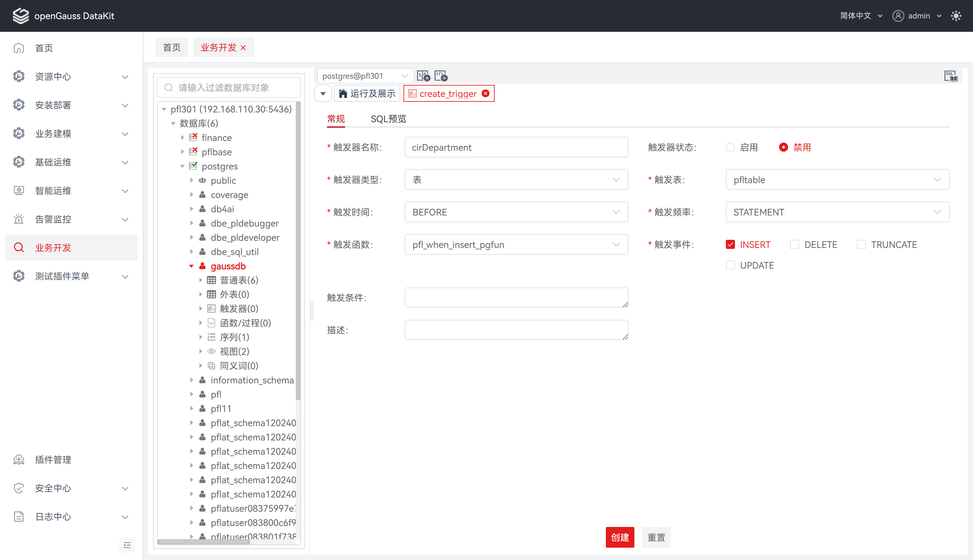
Task: Open the postgres@pfl301 connection dropdown
Action: [365, 76]
